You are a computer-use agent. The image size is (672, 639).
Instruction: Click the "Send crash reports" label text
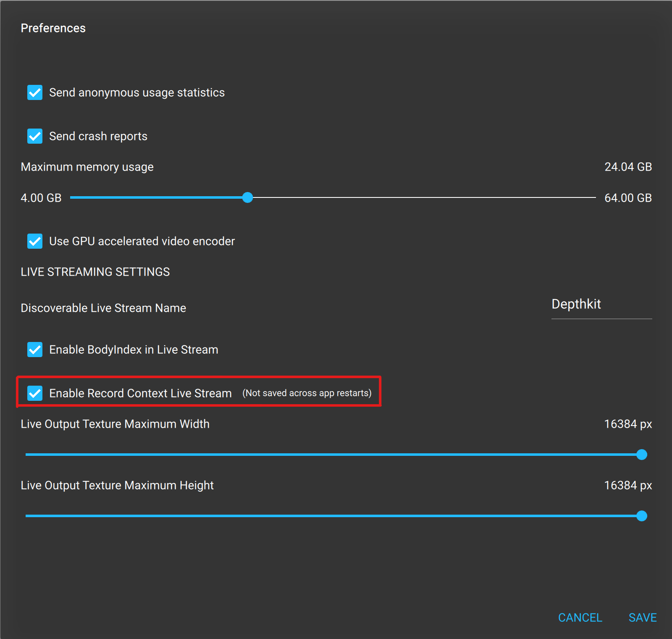(x=98, y=136)
